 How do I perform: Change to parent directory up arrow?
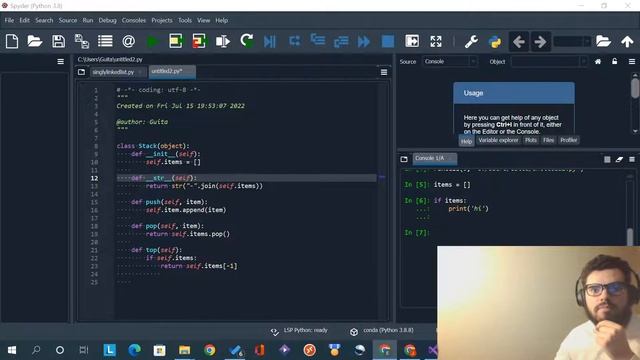[x=627, y=41]
